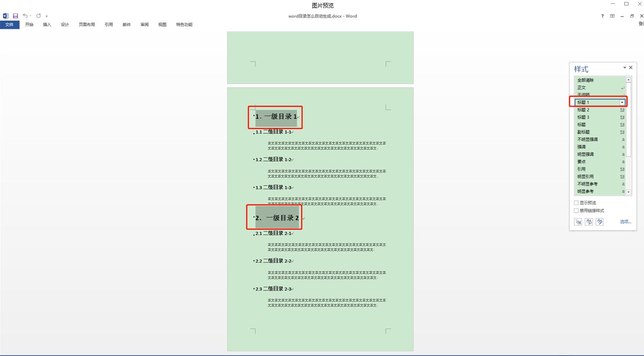
Task: Click the heading 2. 一级目录 2
Action: point(277,218)
